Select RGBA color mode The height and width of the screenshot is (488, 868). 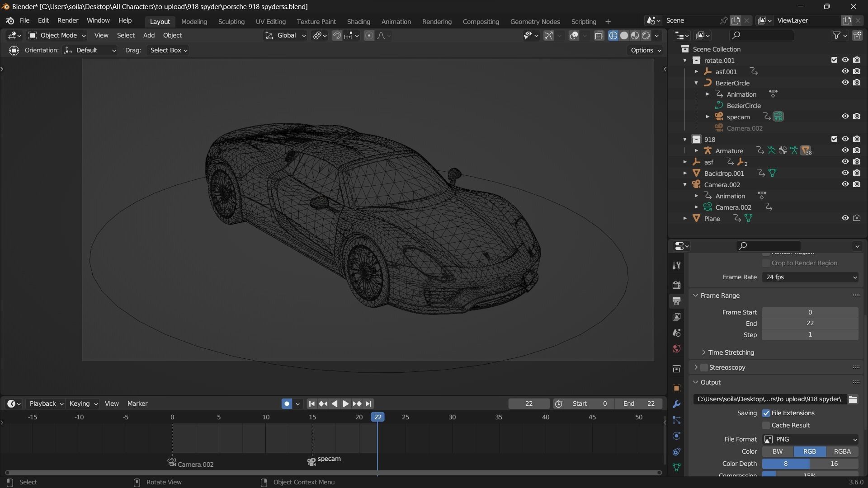842,452
